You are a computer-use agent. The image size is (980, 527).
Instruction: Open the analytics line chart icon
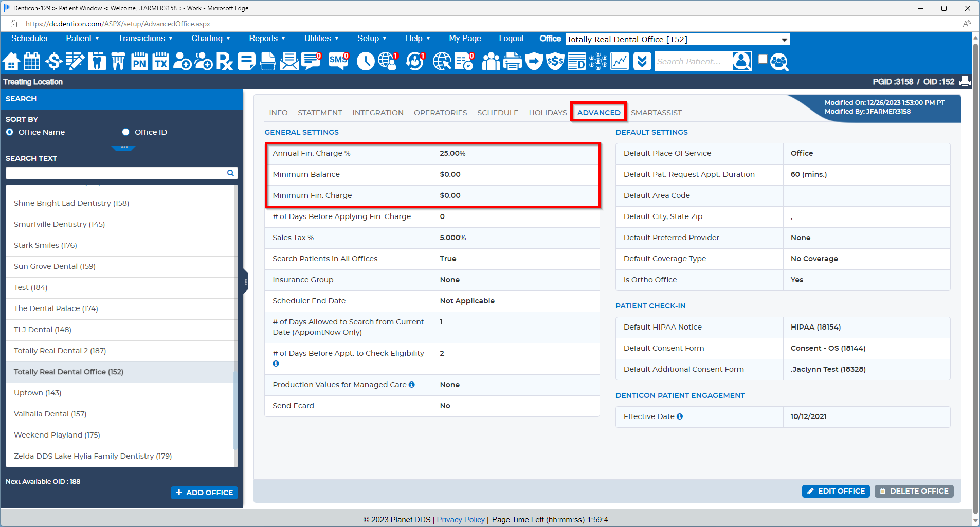619,61
